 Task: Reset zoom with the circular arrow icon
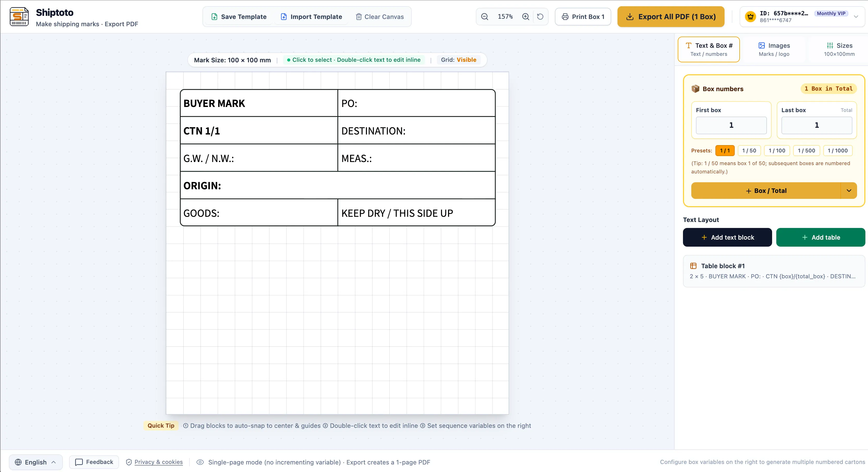coord(540,17)
